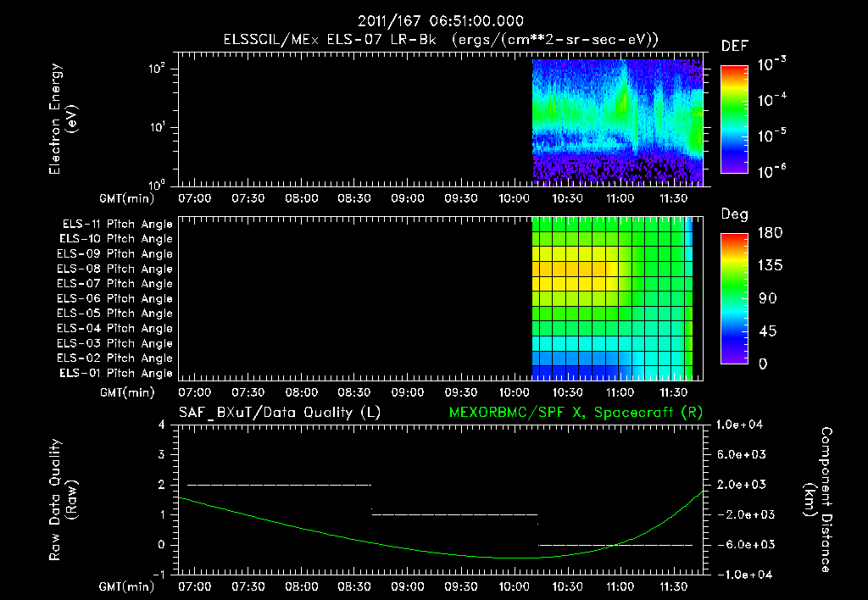Select the 6.0e+03 right axis value
Viewport: 868px width, 600px height.
pyautogui.click(x=742, y=454)
